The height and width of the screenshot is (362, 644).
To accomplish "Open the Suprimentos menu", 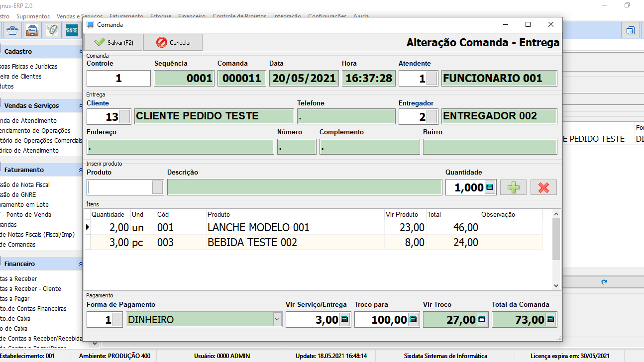I will coord(33,16).
